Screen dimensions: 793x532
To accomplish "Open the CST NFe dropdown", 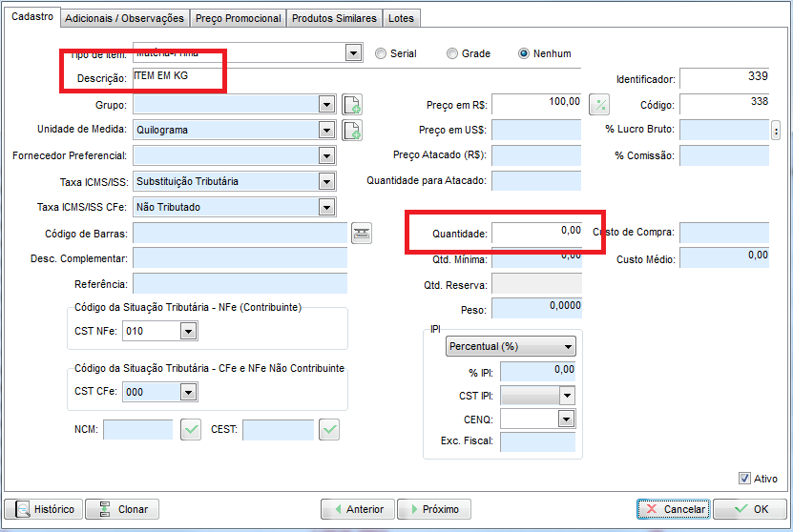I will [188, 331].
